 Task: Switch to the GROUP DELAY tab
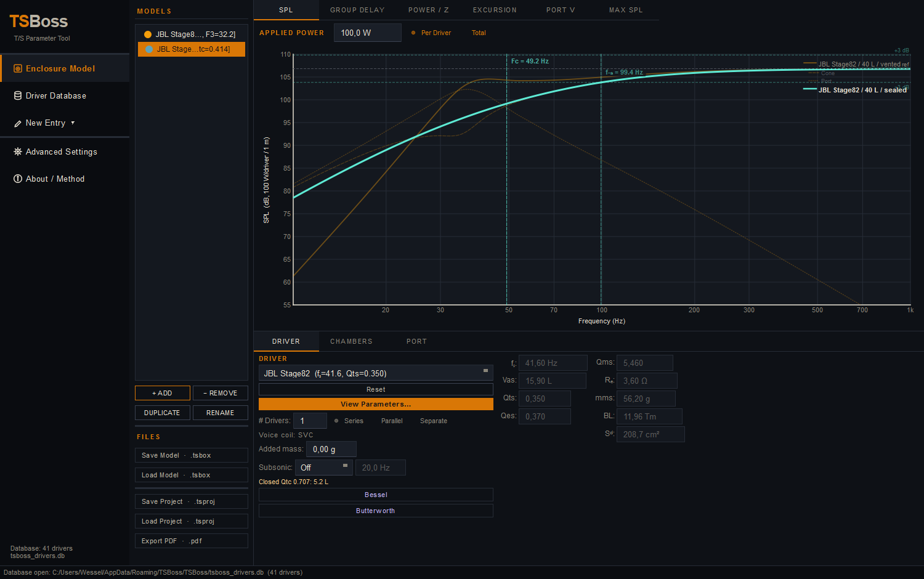(x=357, y=10)
